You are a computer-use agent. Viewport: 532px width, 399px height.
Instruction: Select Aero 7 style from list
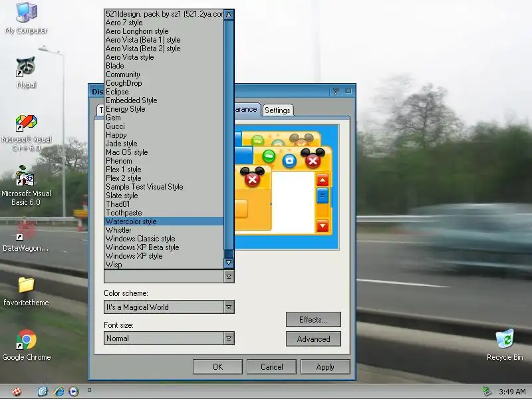[164, 23]
